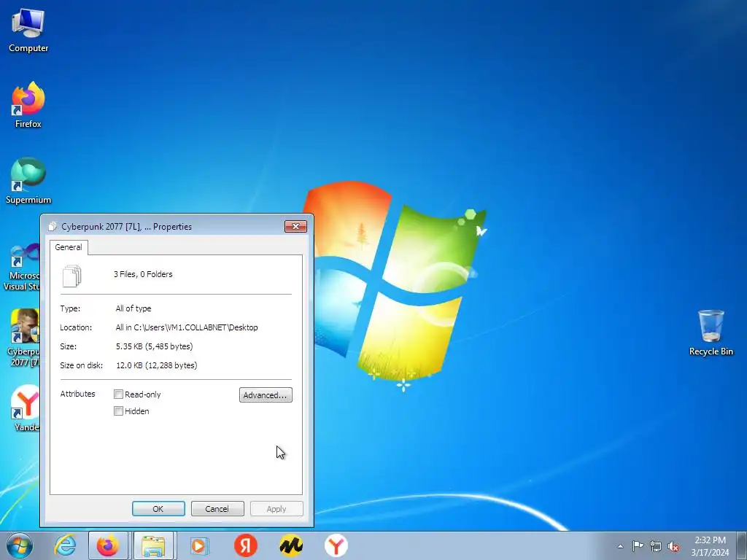Image resolution: width=747 pixels, height=560 pixels.
Task: Click the Show desktop strip
Action: click(743, 545)
